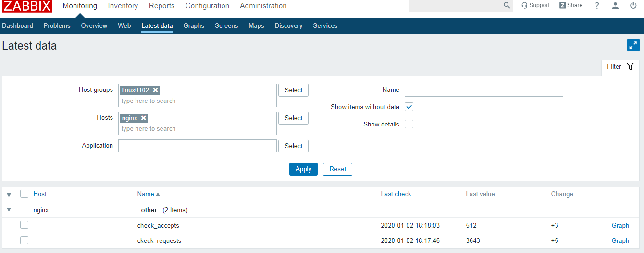Collapse all groups with header arrow
This screenshot has height=253, width=644.
click(x=9, y=195)
